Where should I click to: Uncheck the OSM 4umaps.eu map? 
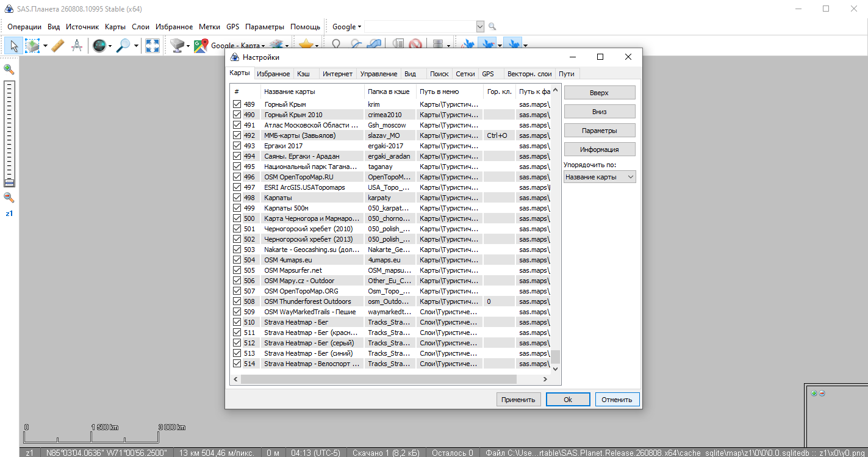coord(237,260)
